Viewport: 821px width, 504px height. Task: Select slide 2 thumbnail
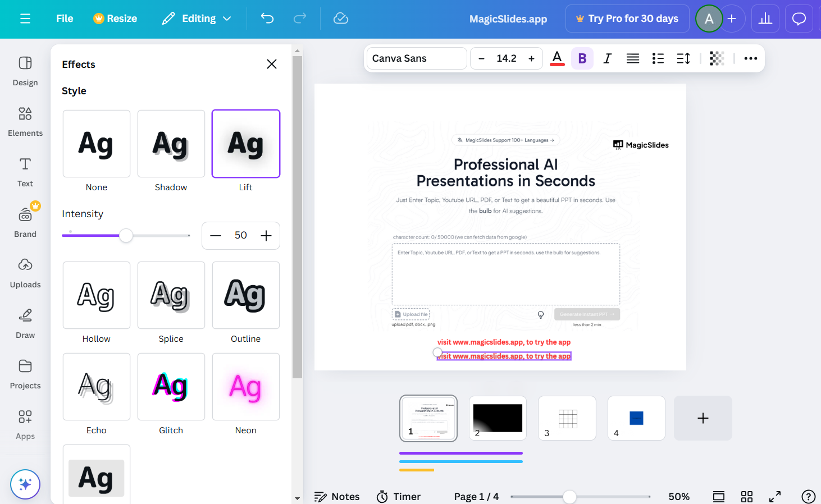tap(498, 418)
